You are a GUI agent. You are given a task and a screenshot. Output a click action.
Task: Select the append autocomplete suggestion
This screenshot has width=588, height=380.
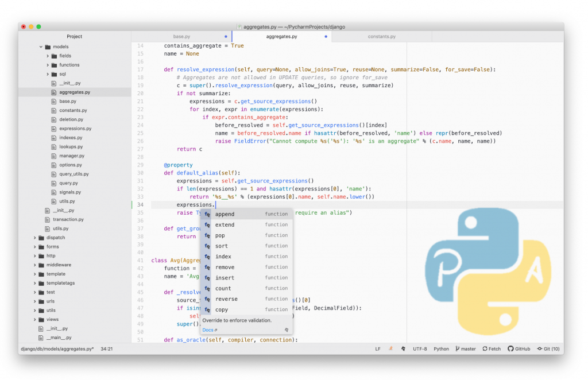pos(246,214)
